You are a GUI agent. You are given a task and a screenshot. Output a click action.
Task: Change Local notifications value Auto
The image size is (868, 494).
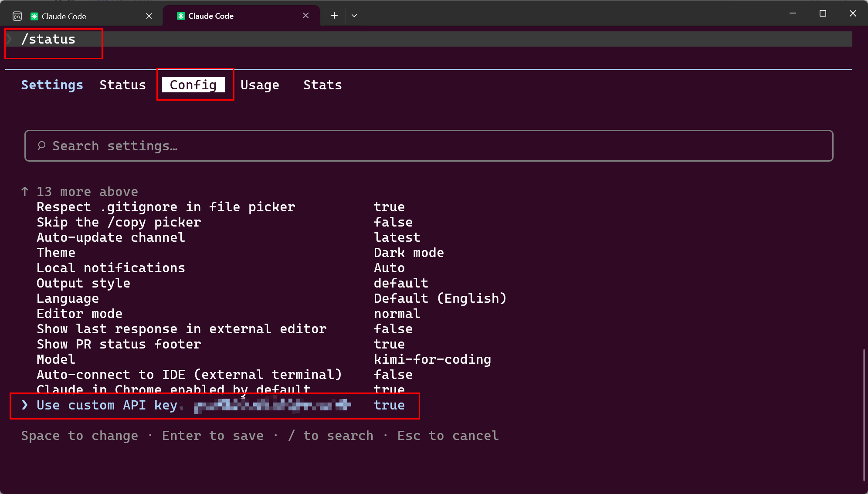390,268
